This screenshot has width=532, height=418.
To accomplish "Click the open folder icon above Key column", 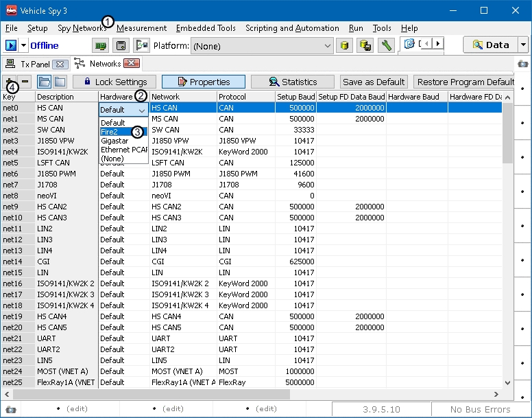I will click(45, 82).
